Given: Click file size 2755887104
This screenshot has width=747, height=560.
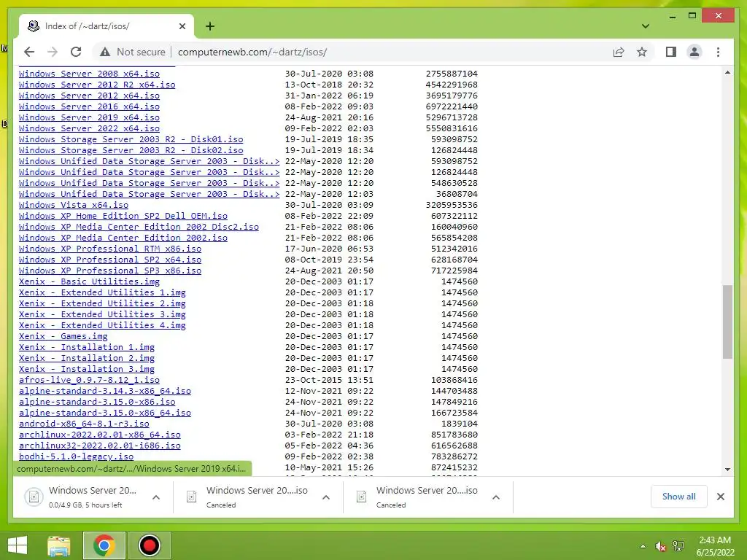Looking at the screenshot, I should pos(452,74).
